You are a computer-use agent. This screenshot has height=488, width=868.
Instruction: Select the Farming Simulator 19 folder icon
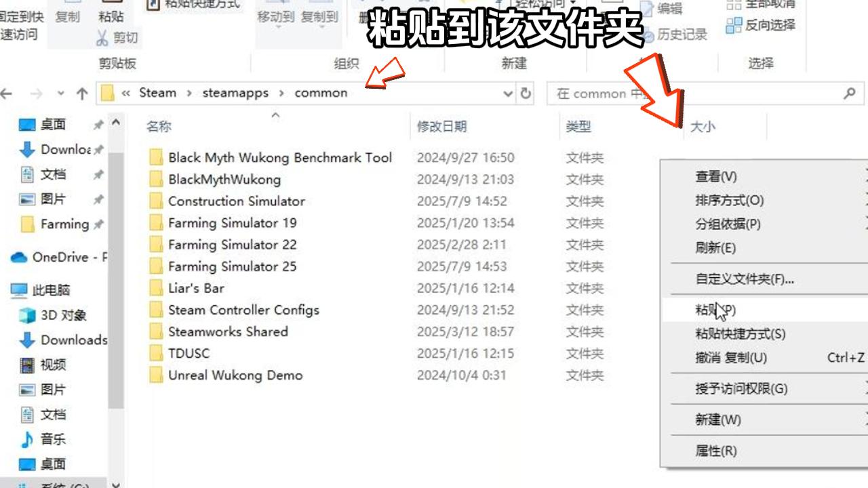[x=156, y=223]
